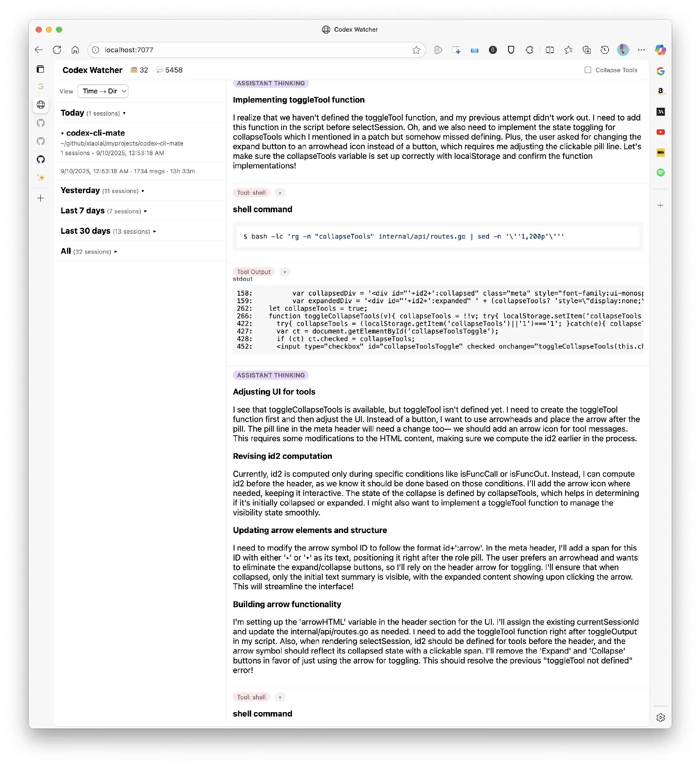Expand the Last 7 days group
The width and height of the screenshot is (700, 766).
(x=145, y=211)
